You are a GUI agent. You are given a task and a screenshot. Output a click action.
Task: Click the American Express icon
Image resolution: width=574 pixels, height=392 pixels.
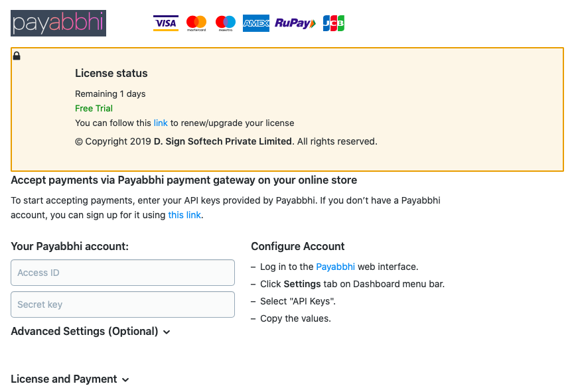coord(256,23)
